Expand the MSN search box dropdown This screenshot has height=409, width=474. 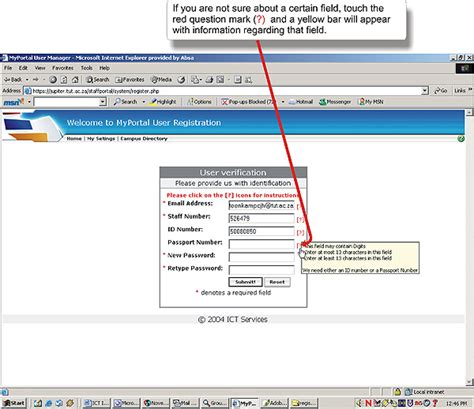(103, 102)
